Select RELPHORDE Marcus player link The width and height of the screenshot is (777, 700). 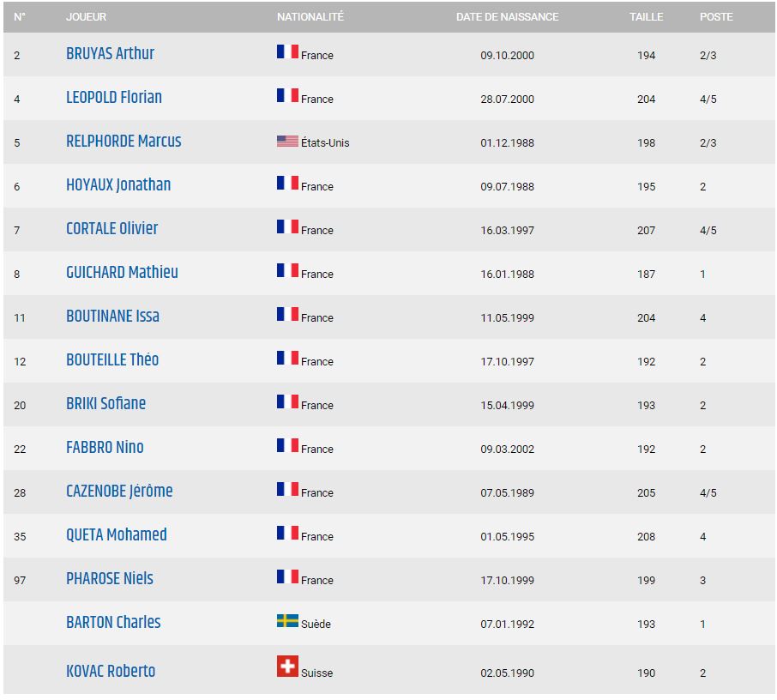[123, 141]
